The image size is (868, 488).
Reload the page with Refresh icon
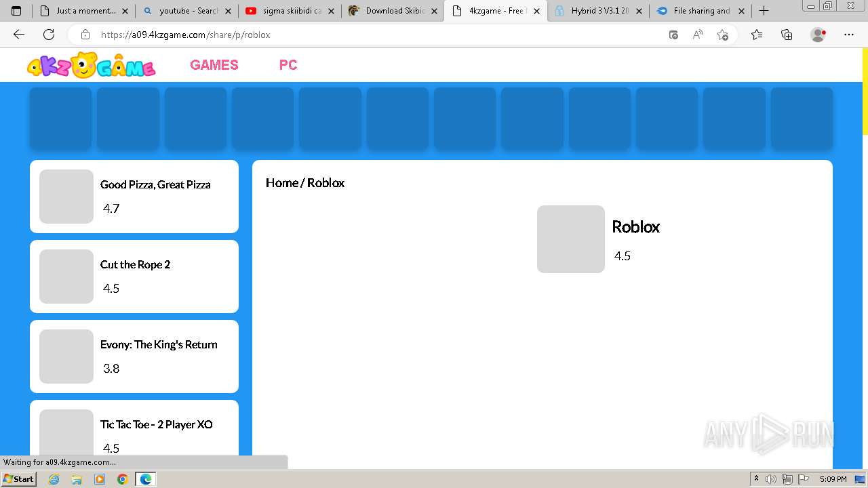coord(49,35)
